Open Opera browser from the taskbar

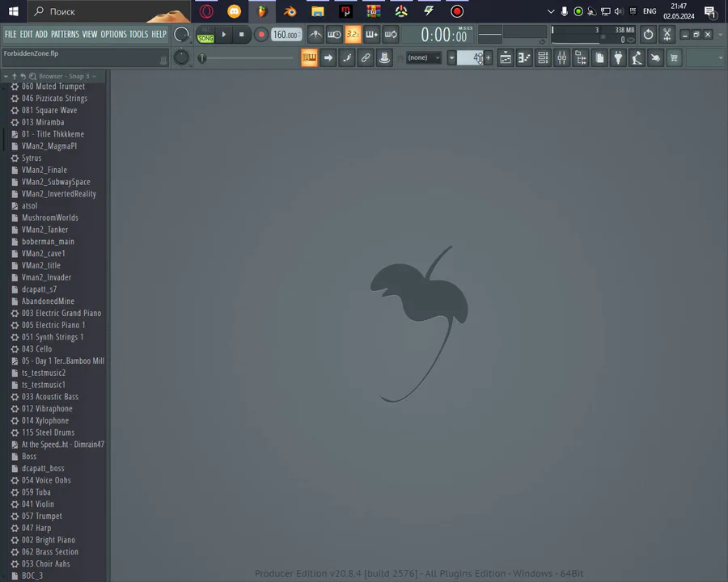(206, 11)
